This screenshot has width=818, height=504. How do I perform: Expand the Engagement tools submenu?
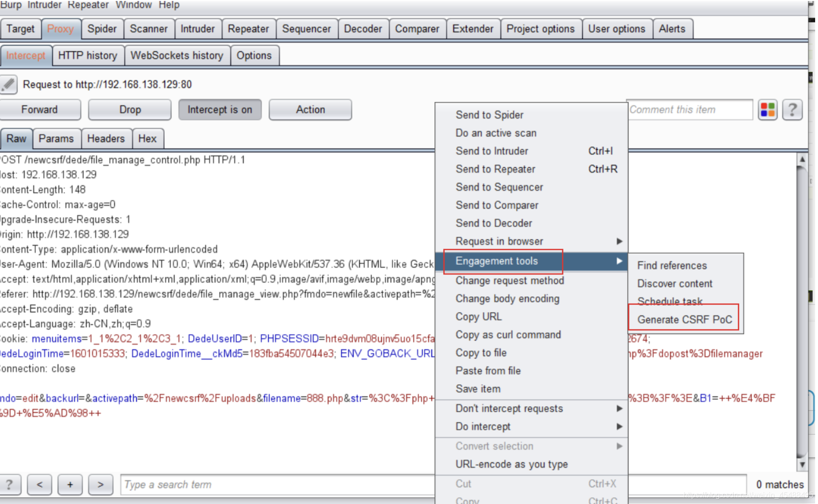click(x=531, y=261)
